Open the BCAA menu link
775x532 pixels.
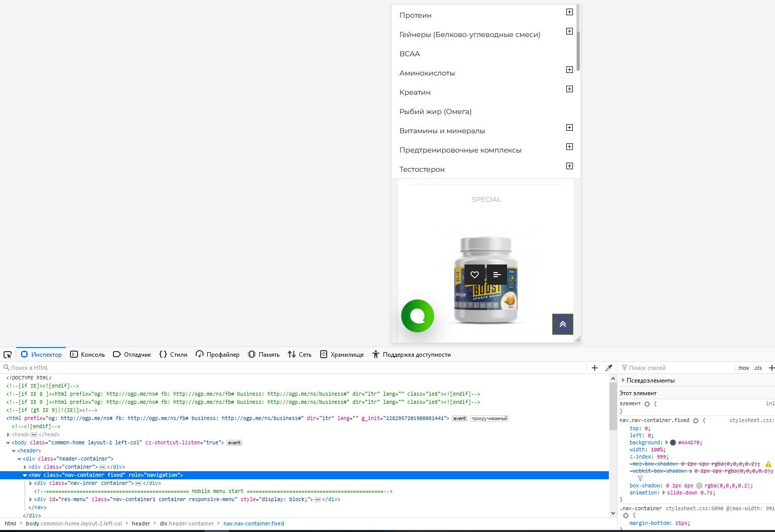point(410,54)
